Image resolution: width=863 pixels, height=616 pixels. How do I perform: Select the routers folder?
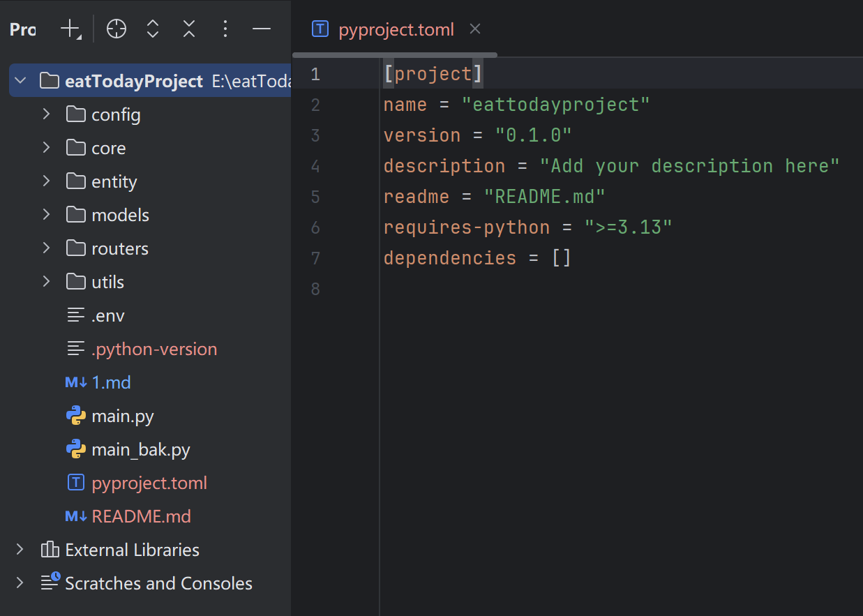coord(120,249)
